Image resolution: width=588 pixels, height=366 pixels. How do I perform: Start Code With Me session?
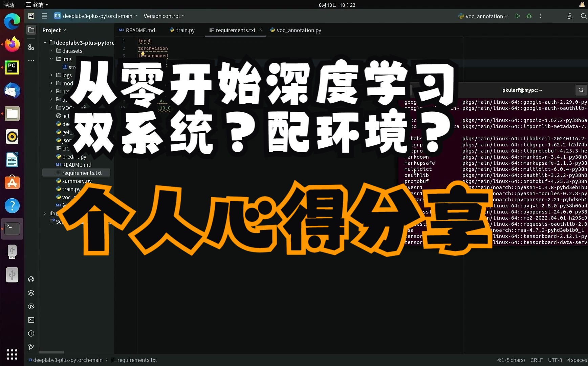(x=570, y=16)
